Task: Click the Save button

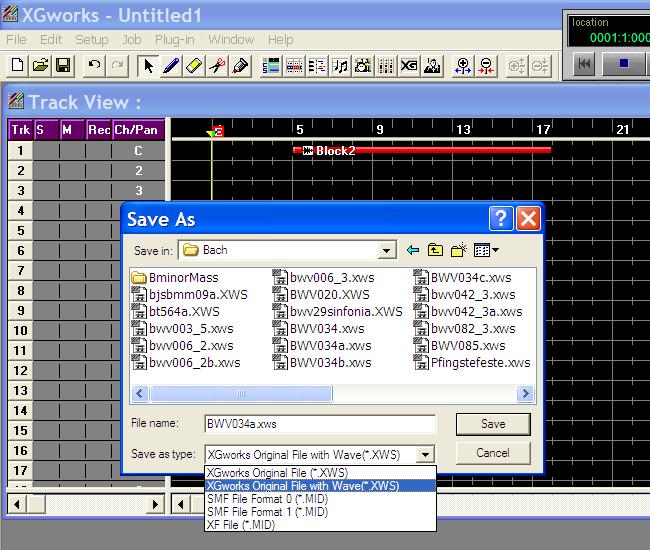Action: click(x=493, y=424)
